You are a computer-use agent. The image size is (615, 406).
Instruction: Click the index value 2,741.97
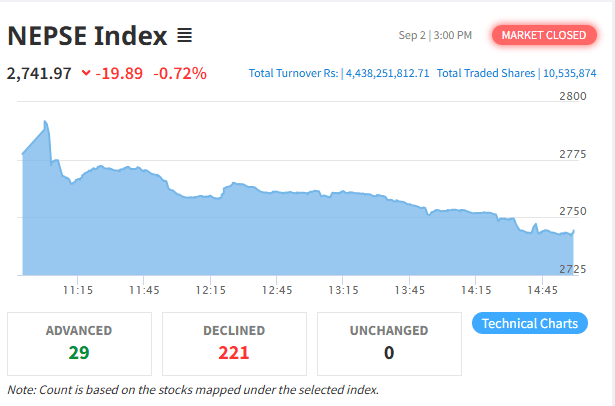[39, 73]
